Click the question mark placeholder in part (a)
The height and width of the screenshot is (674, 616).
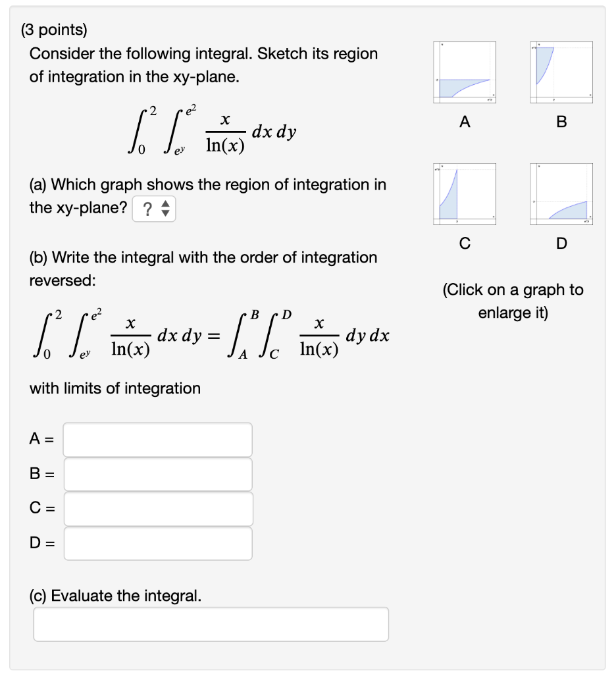tap(148, 208)
